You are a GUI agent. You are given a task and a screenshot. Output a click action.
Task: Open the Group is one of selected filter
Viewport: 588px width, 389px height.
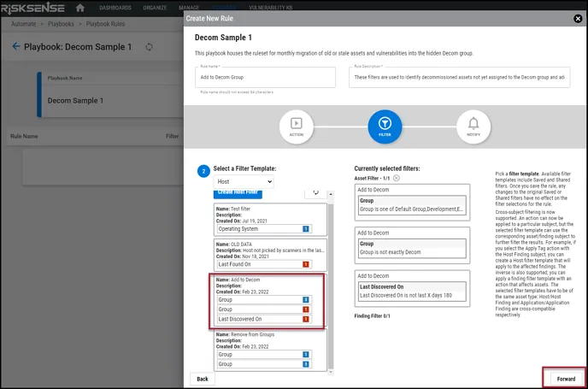point(412,205)
